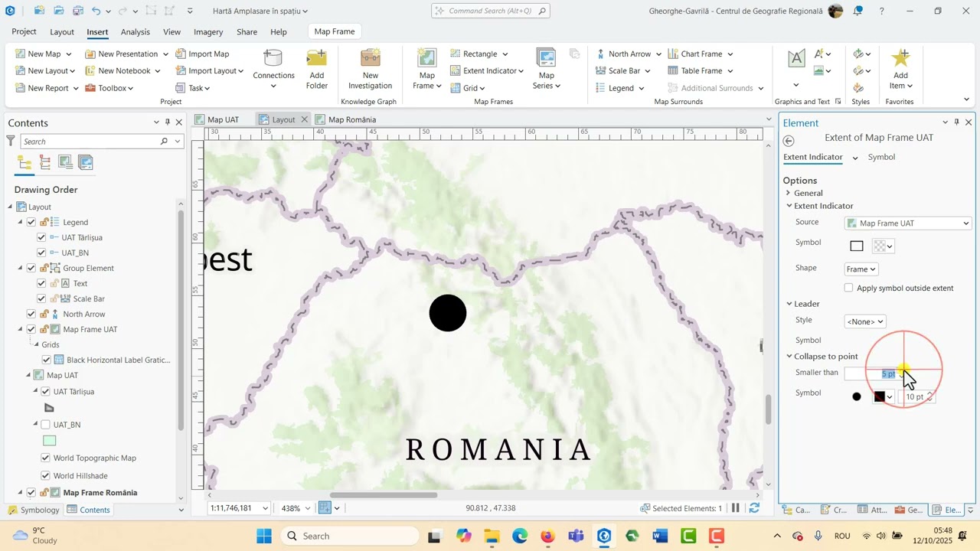Open the Share ribbon tab

point(247,32)
